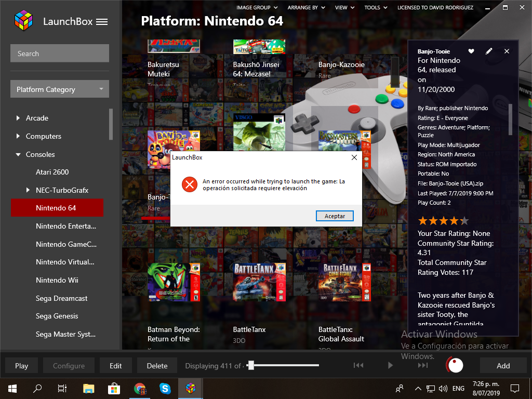Open Chrome from the taskbar
Screen dimensions: 532x399
point(140,389)
